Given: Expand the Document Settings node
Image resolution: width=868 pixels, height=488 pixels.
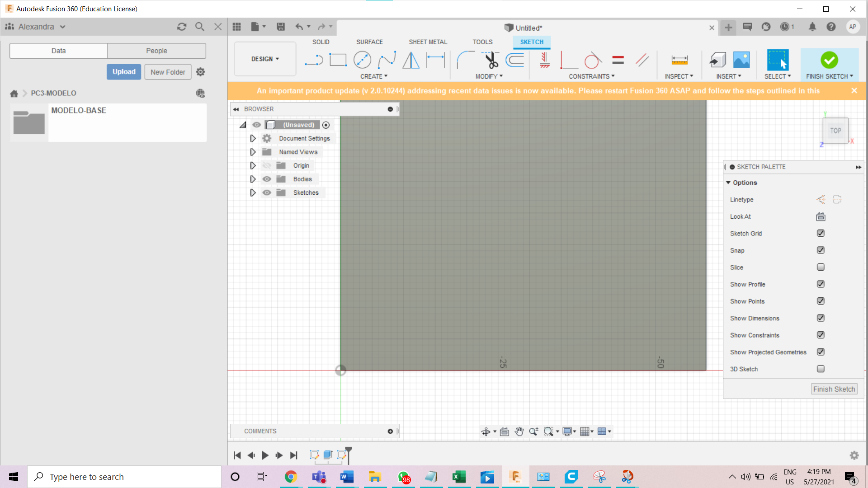Looking at the screenshot, I should [253, 138].
